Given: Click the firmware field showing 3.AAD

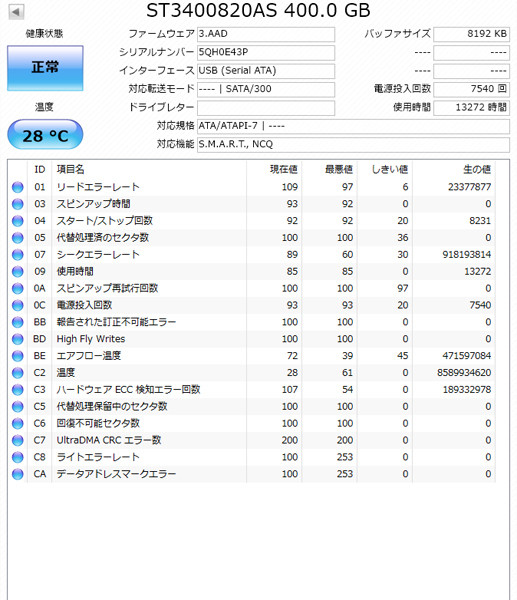Looking at the screenshot, I should 266,34.
